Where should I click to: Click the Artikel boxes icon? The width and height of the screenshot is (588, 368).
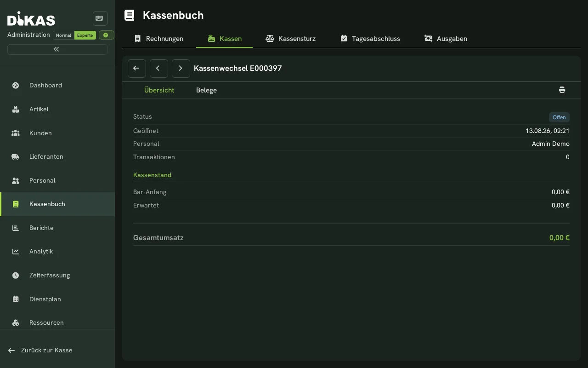coord(16,109)
